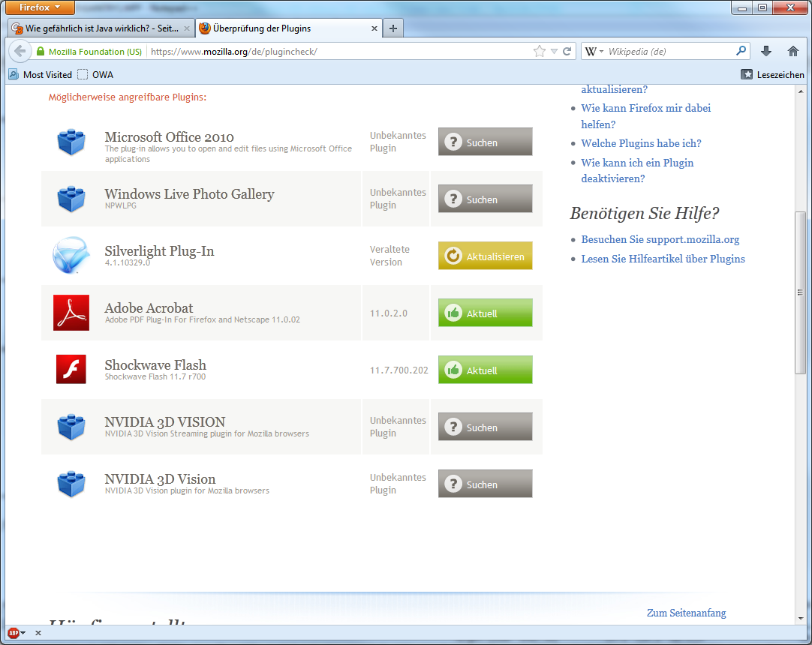Bookmark this page with the star icon
This screenshot has height=645, width=812.
539,51
